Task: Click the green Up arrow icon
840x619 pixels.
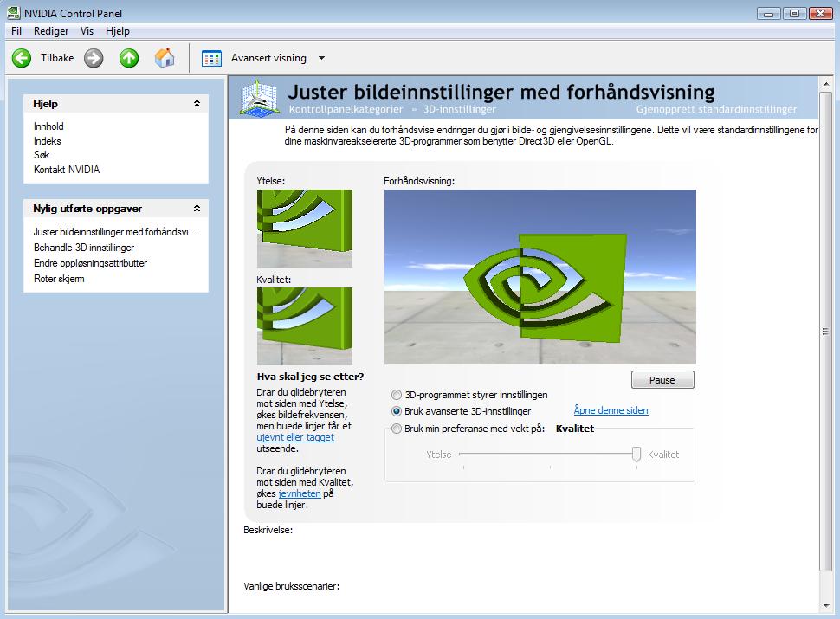Action: pyautogui.click(x=129, y=58)
